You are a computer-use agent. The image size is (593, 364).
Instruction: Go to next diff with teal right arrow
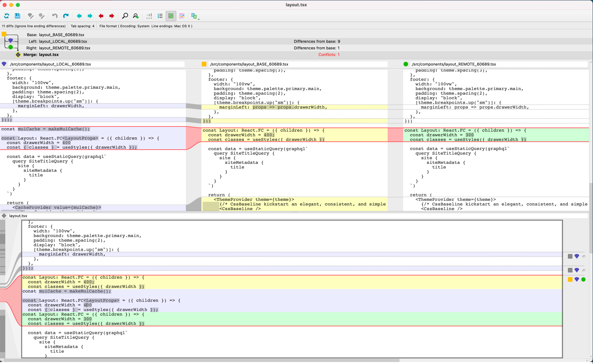(x=90, y=16)
